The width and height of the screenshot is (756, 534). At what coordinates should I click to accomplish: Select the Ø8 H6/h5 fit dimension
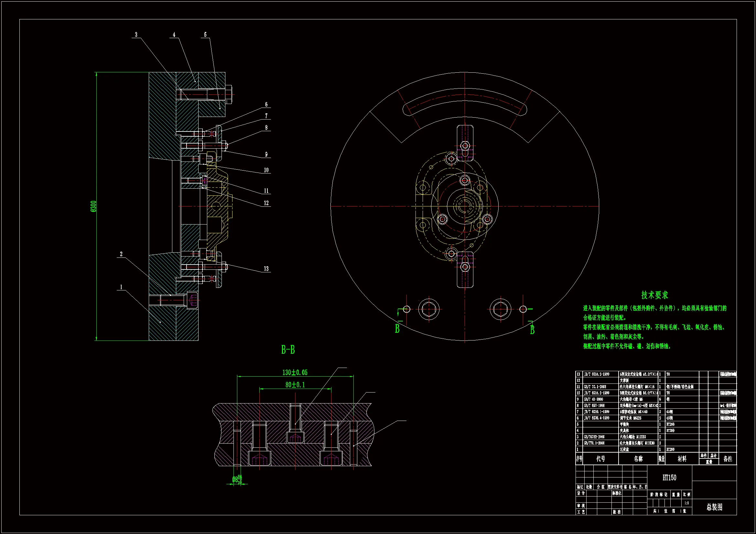[237, 479]
